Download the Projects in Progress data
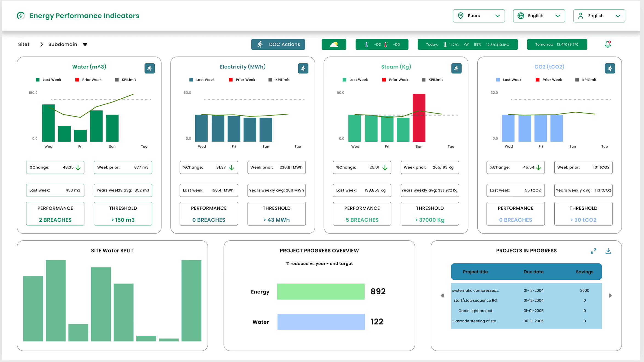This screenshot has width=644, height=362. tap(608, 251)
